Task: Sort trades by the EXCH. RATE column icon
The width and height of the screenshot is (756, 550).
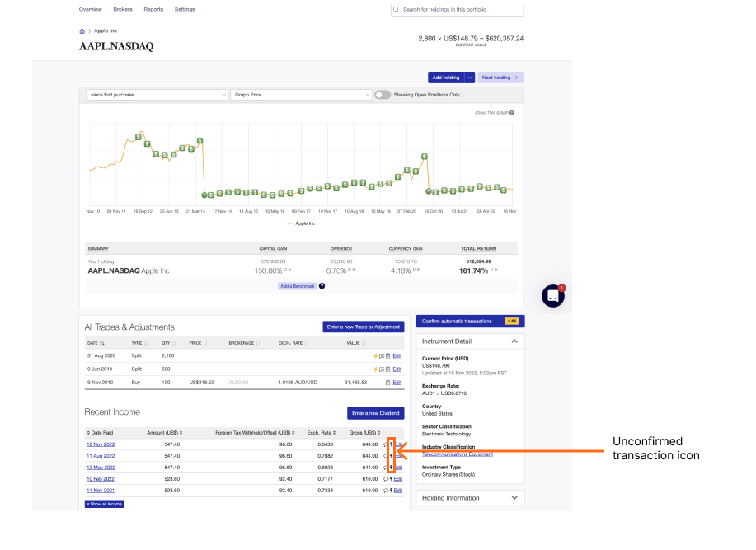Action: (307, 343)
